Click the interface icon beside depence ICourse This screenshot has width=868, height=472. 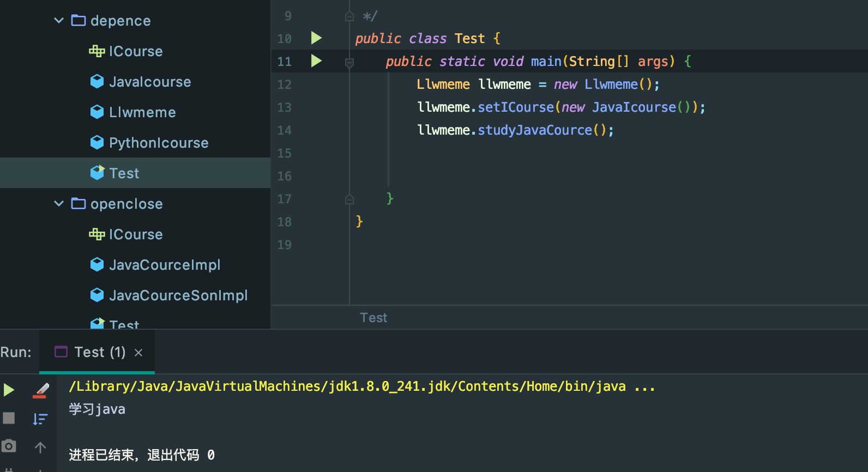coord(97,51)
